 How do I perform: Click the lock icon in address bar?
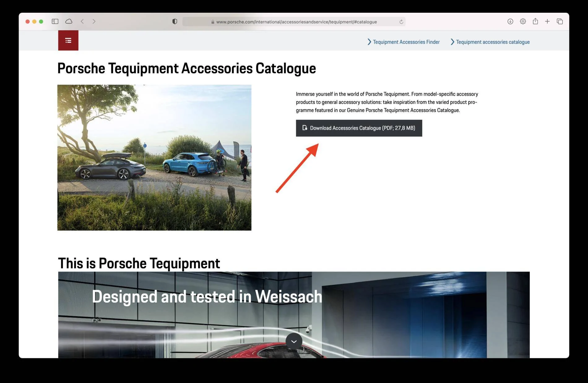(213, 22)
